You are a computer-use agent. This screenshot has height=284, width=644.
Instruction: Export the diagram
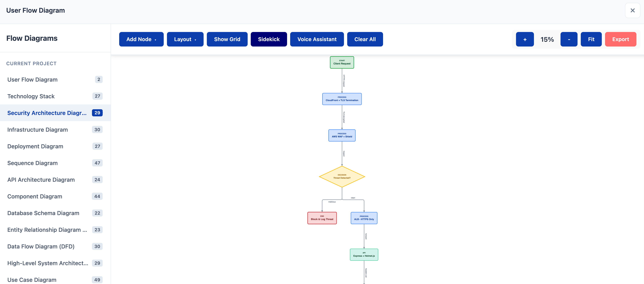click(621, 39)
